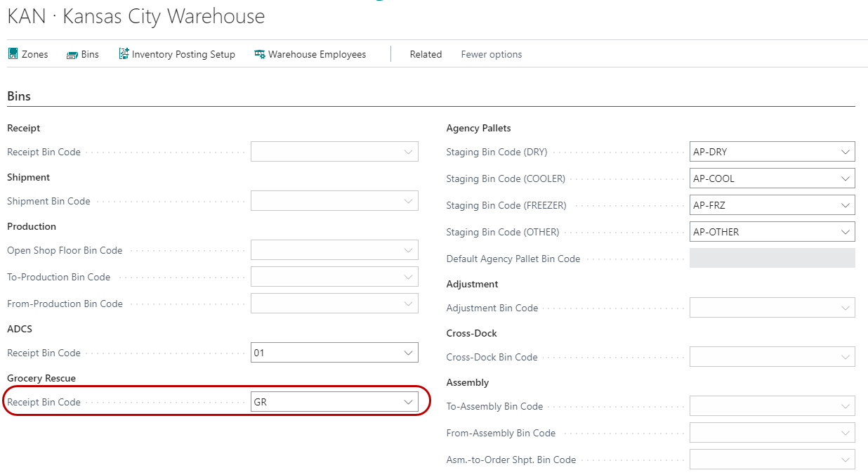Click the Default Agency Pallet Bin Code field

[x=772, y=259]
